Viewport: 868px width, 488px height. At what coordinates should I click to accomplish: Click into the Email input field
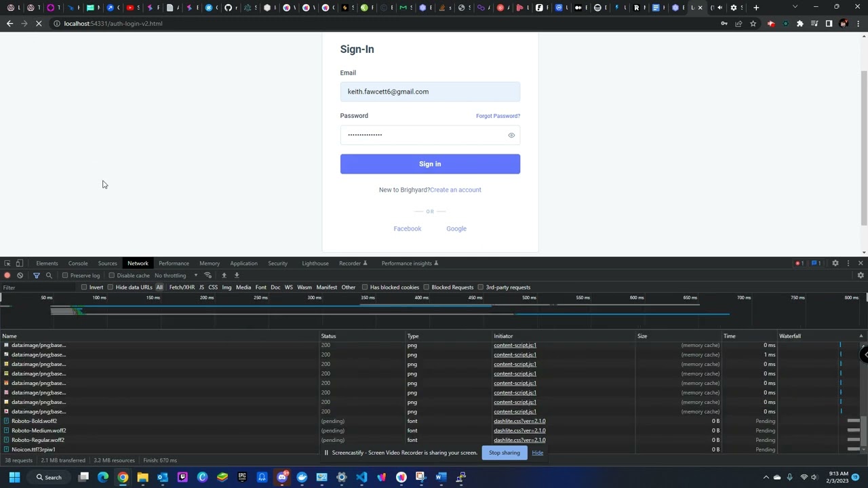pyautogui.click(x=430, y=91)
